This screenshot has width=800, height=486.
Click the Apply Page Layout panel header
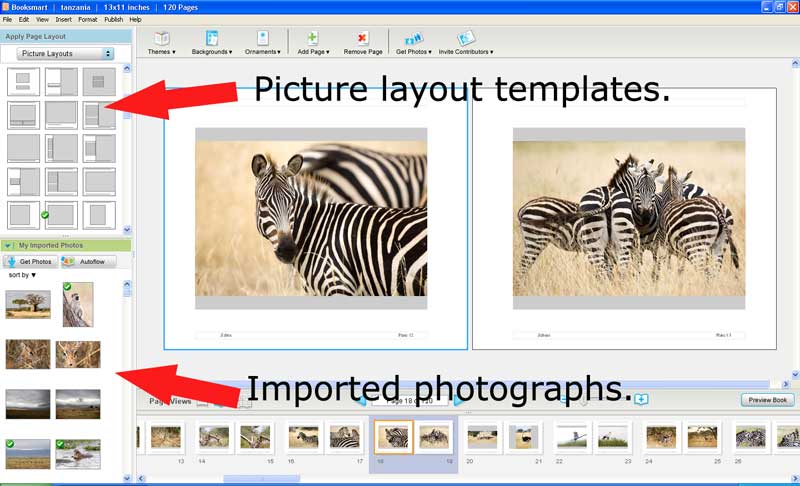pos(66,36)
